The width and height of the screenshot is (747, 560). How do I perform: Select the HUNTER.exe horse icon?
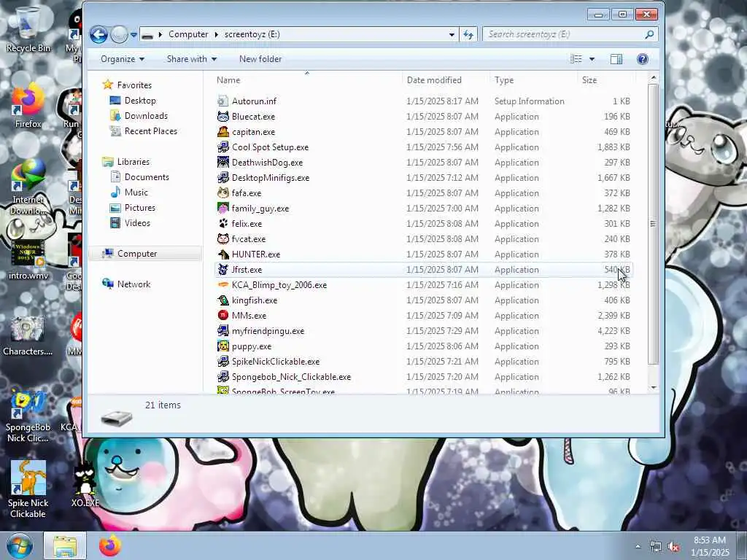click(x=223, y=254)
